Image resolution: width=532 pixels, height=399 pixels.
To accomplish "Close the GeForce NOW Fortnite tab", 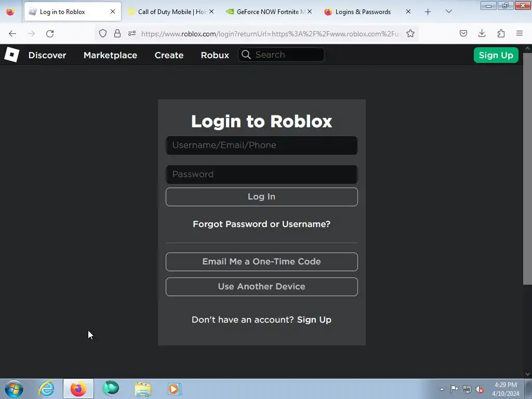I will 310,11.
